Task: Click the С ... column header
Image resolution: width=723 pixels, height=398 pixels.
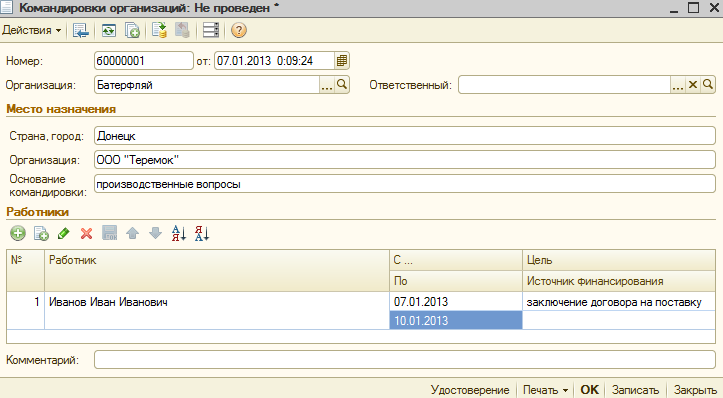Action: [456, 260]
